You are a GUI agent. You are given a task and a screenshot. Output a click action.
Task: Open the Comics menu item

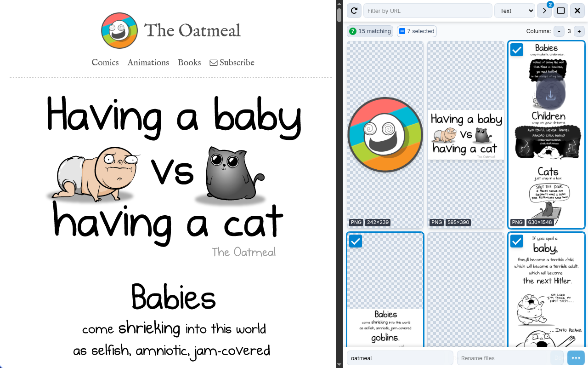[105, 63]
